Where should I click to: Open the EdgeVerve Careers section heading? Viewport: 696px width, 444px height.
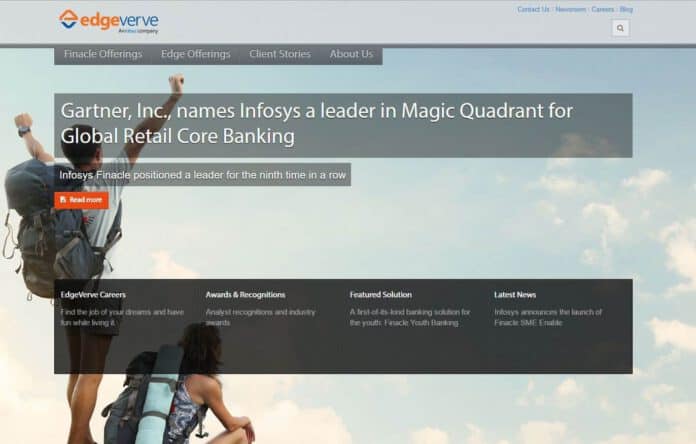coord(93,295)
